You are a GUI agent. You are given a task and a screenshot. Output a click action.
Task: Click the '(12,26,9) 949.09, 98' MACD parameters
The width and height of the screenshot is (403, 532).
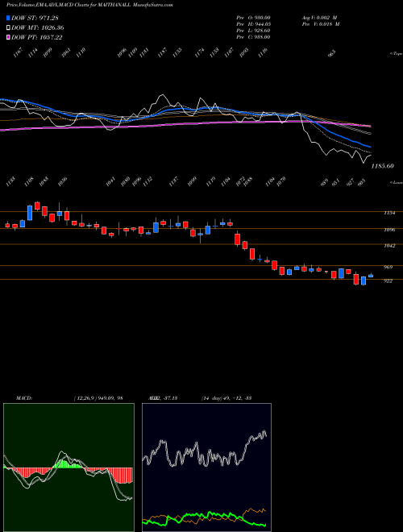tap(98, 398)
